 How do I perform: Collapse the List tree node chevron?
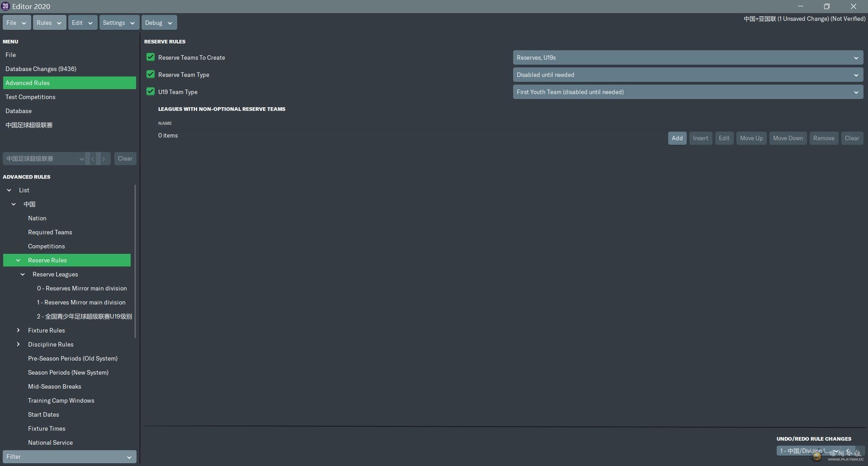tap(9, 190)
